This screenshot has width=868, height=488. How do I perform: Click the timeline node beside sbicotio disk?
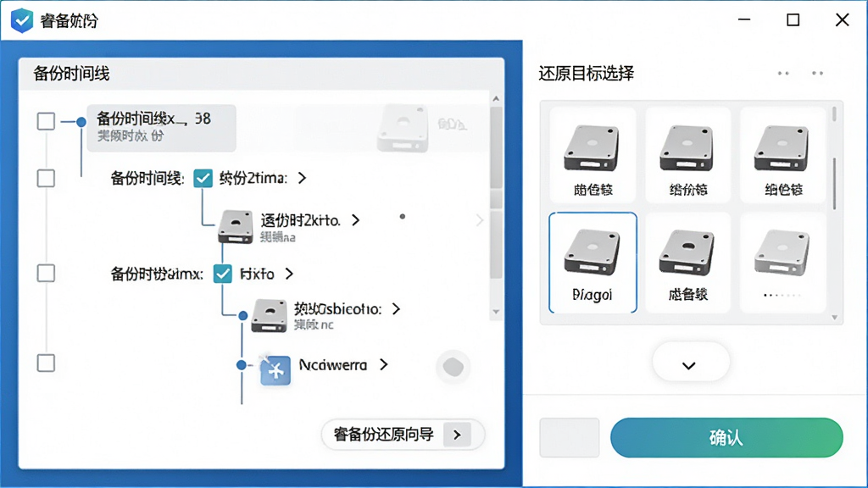[242, 316]
